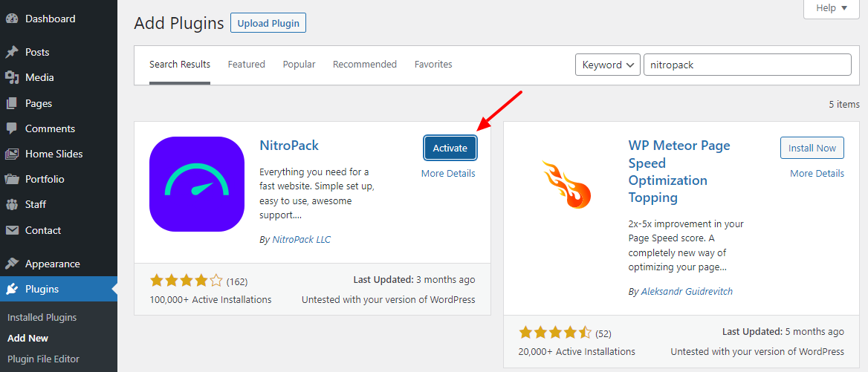The image size is (868, 372).
Task: Switch to the Featured tab
Action: tap(246, 65)
